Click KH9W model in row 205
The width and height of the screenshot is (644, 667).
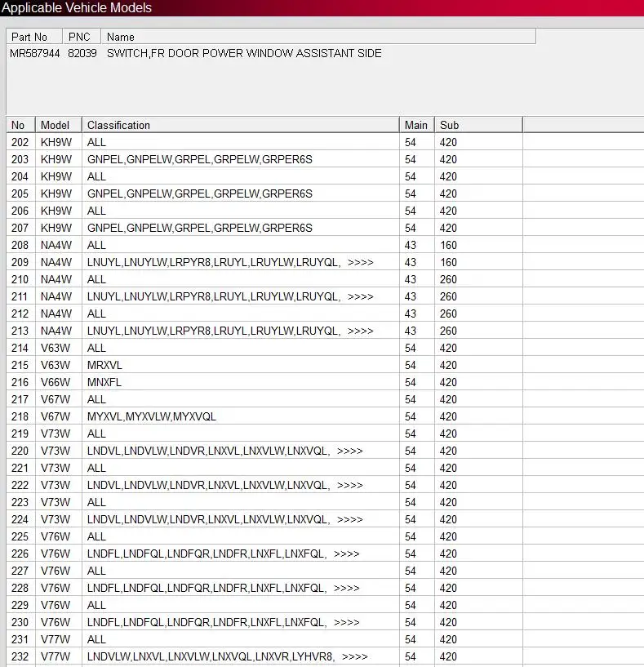56,193
